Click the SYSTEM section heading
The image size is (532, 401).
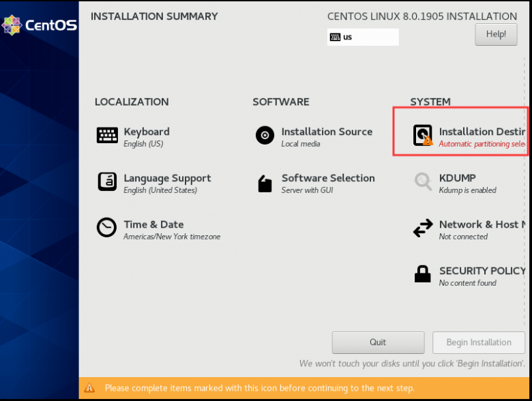click(x=430, y=102)
